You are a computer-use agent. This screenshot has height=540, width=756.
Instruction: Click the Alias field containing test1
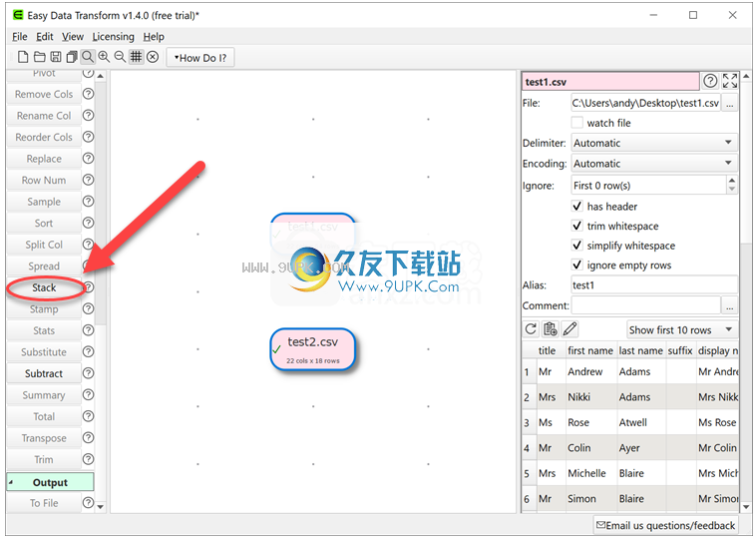tap(654, 285)
